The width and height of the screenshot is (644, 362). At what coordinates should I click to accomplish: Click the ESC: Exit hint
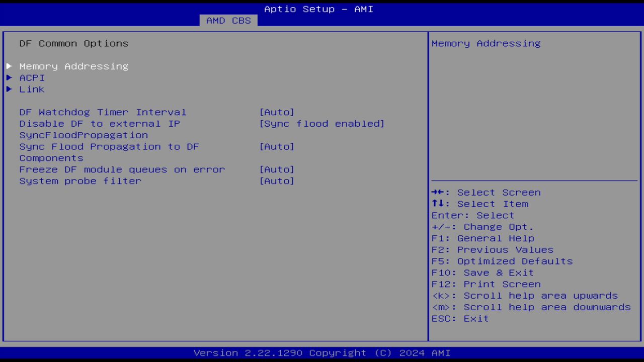click(460, 319)
